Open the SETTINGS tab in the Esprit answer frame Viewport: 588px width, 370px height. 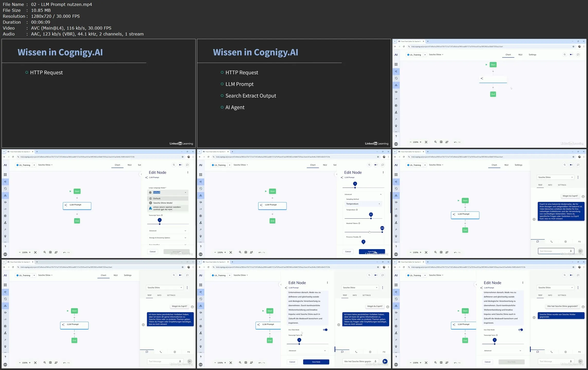pos(562,185)
